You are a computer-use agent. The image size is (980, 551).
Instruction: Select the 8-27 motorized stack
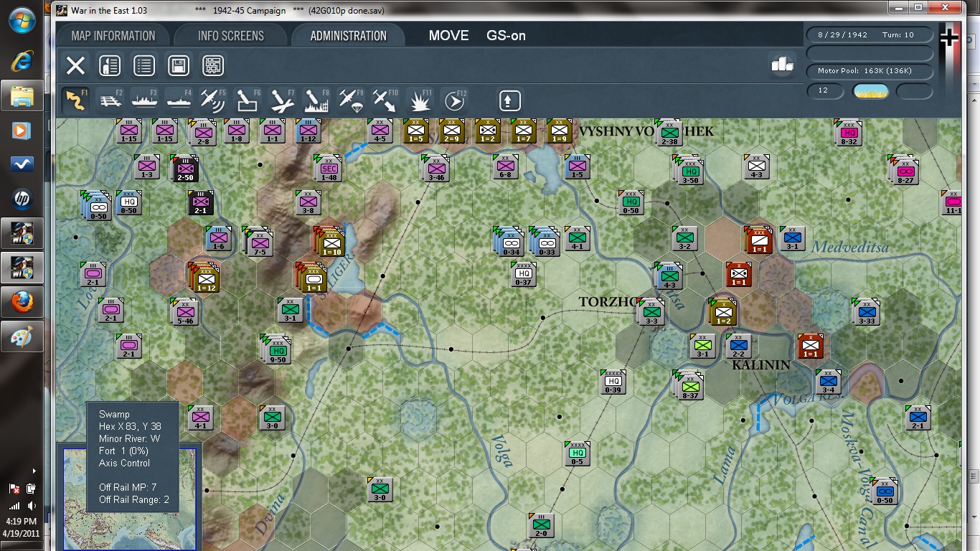(904, 170)
